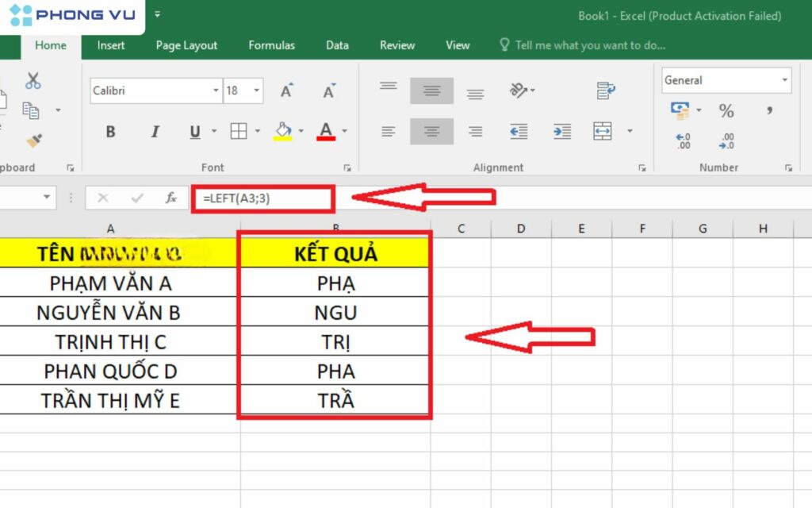The image size is (812, 508).
Task: Click the Insert Function fx icon
Action: tap(170, 198)
